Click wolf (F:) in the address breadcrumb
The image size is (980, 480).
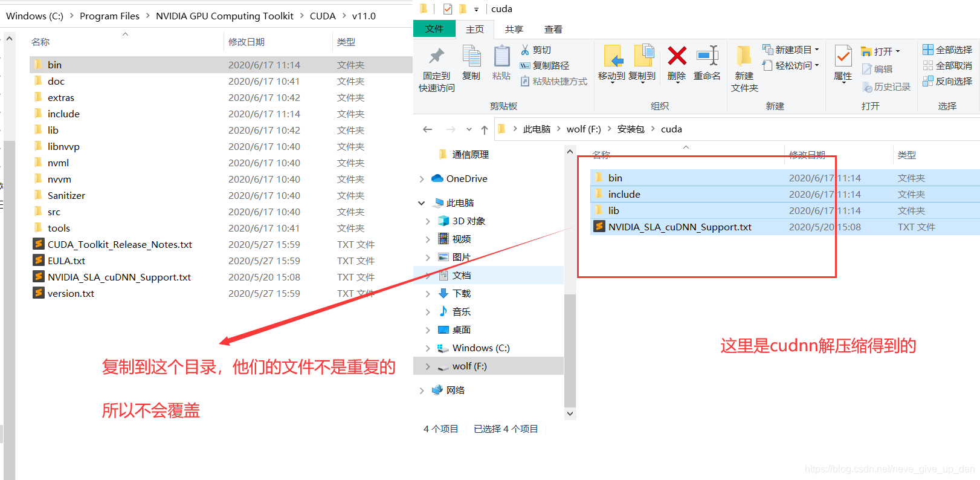(x=584, y=129)
